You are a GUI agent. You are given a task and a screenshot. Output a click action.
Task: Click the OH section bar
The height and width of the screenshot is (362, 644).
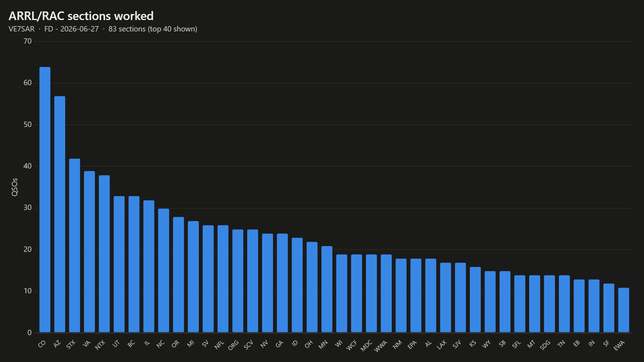(312, 287)
